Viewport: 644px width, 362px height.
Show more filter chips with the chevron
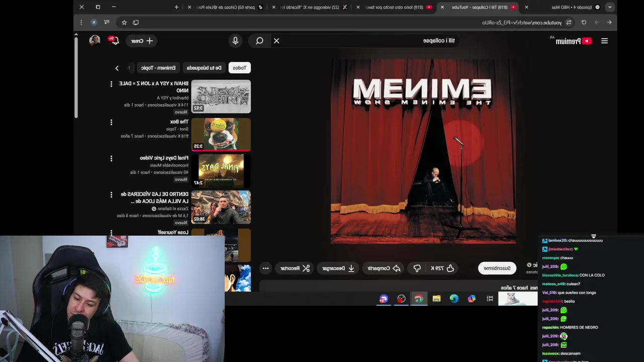tap(117, 68)
